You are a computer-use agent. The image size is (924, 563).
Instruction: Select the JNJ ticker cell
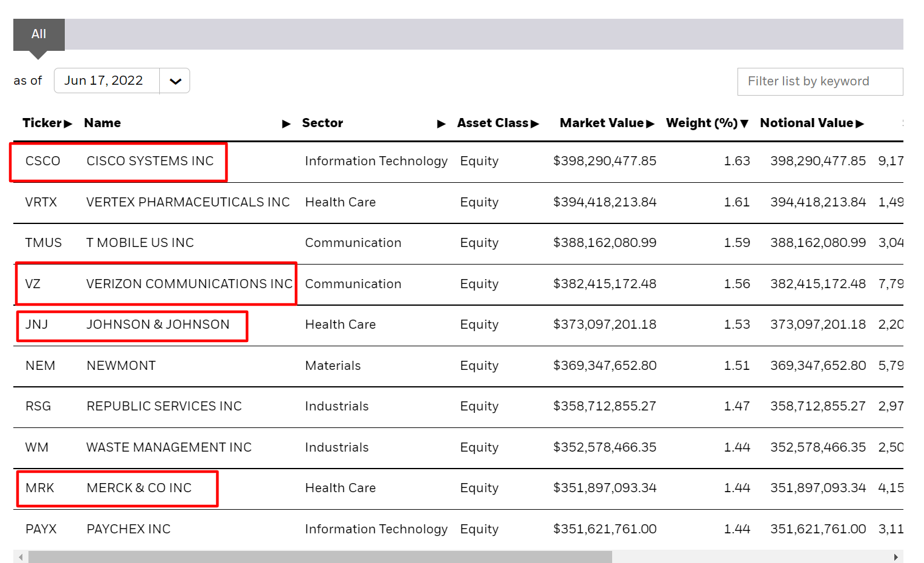click(36, 324)
